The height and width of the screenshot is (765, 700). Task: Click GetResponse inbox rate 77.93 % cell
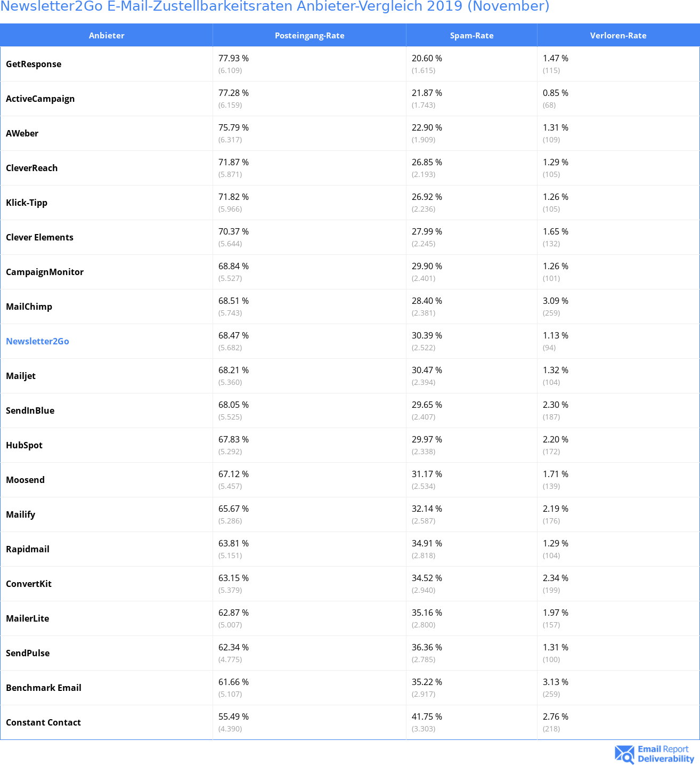pos(310,64)
